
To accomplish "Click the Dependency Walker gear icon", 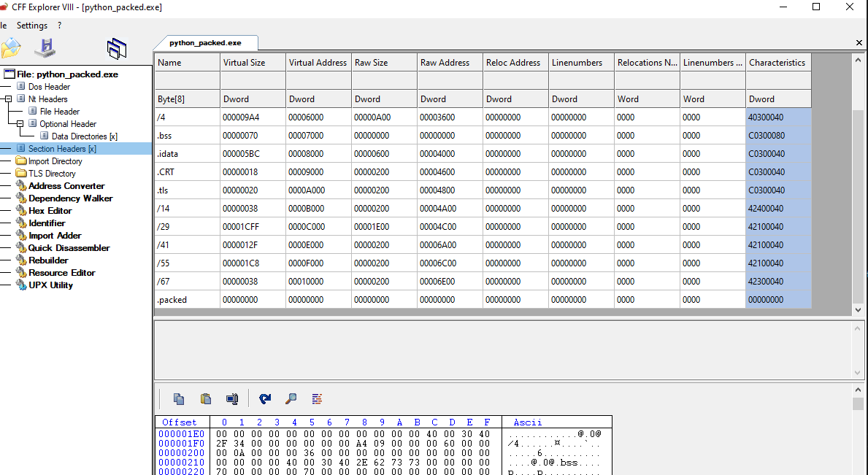I will pyautogui.click(x=21, y=198).
